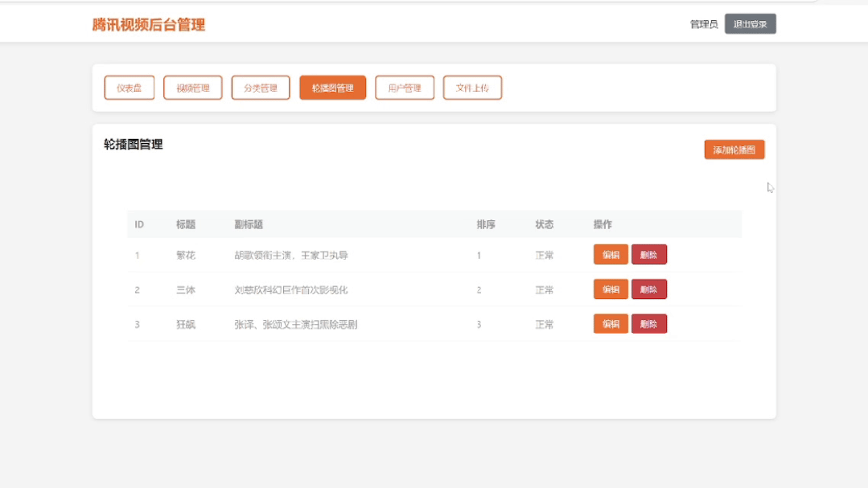868x488 pixels.
Task: Edit the 三体 carousel entry
Action: [x=611, y=289]
